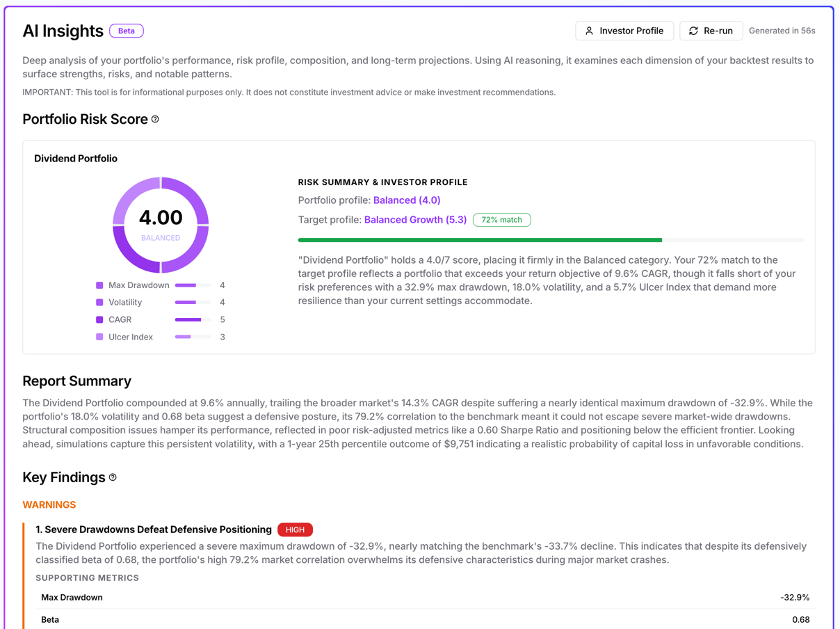Click the Max Drawdown legend square icon
Screen dimensions: 840x629
coord(99,285)
